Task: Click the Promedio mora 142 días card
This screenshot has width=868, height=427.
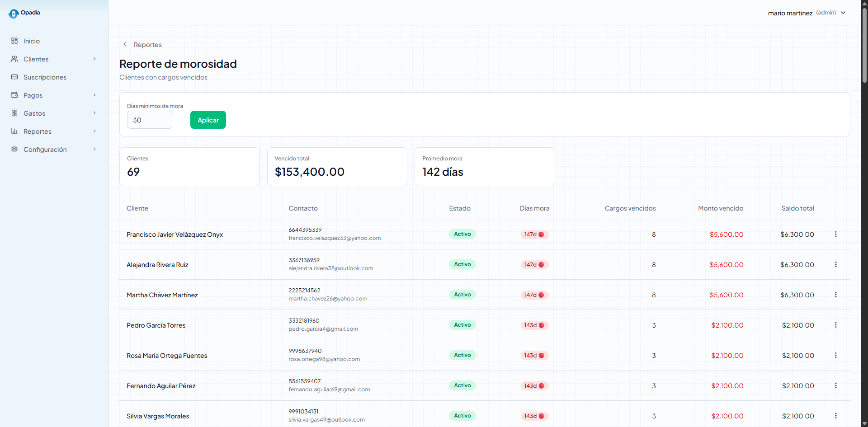Action: [x=485, y=167]
